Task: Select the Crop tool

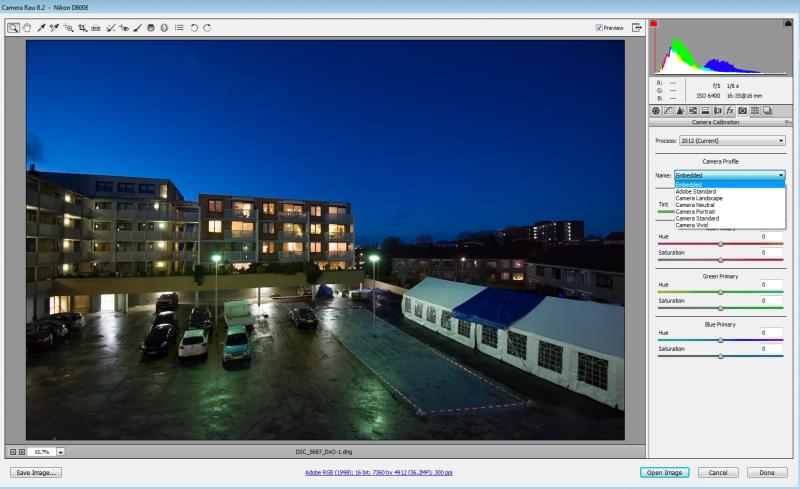Action: tap(82, 28)
